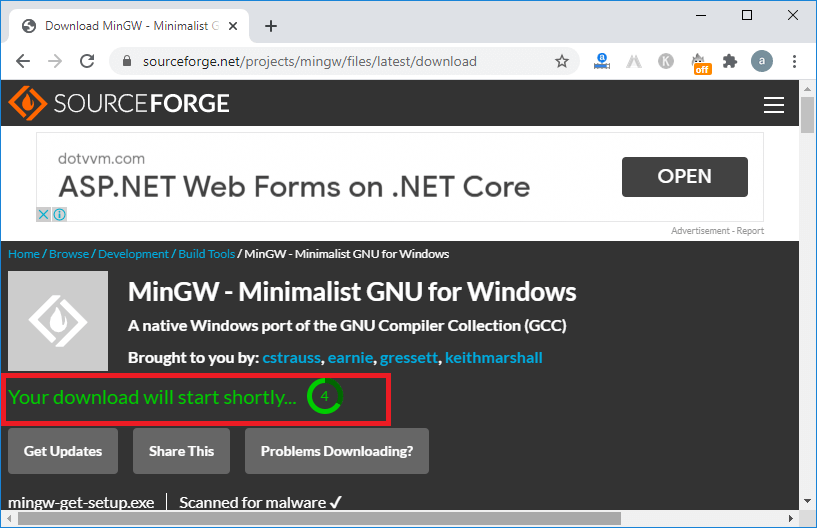Image resolution: width=817 pixels, height=528 pixels.
Task: Click the vertical scrollbar thumb
Action: pos(807,115)
